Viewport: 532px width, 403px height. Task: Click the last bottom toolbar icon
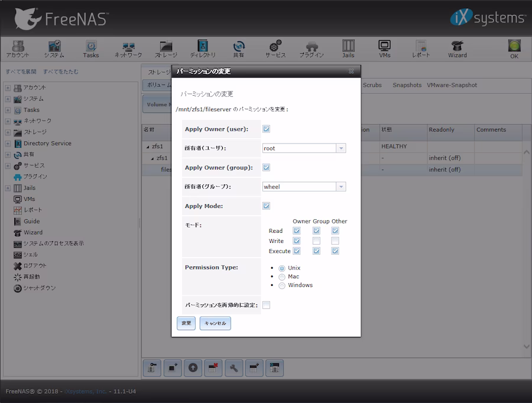pyautogui.click(x=274, y=368)
